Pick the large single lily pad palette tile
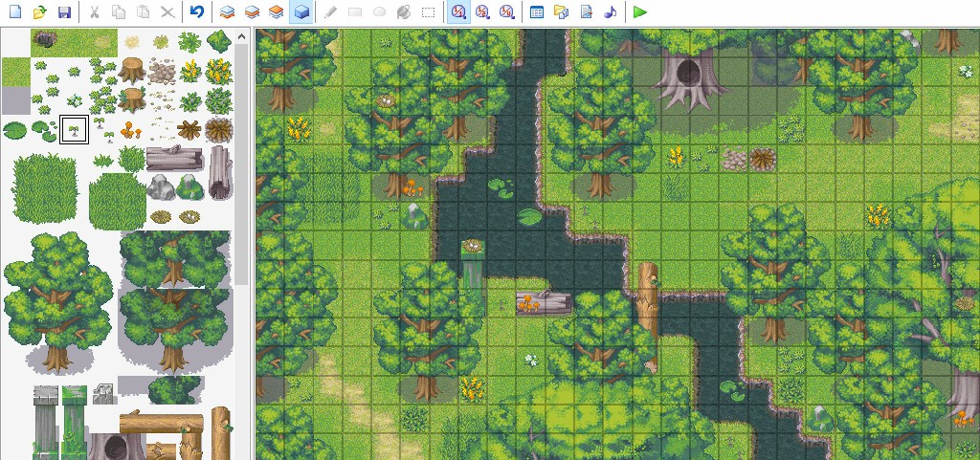 tap(15, 130)
